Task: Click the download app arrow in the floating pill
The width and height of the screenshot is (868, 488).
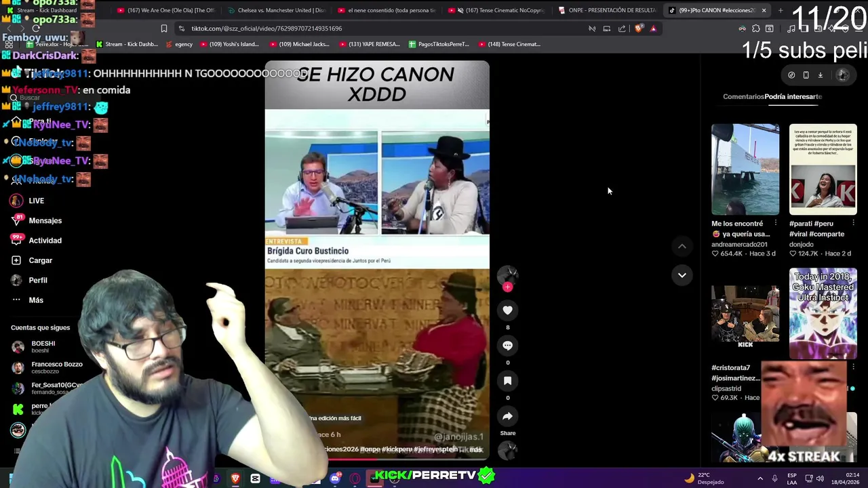Action: click(x=820, y=75)
